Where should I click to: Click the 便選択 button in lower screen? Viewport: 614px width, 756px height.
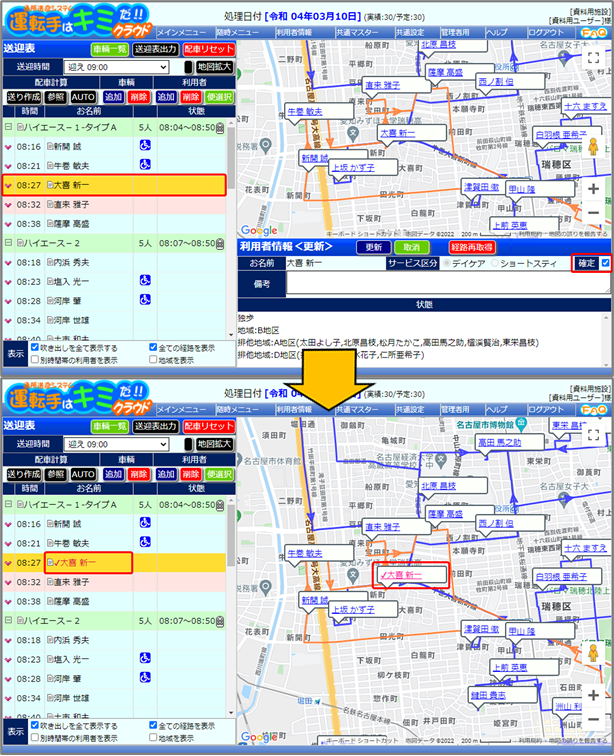(219, 474)
